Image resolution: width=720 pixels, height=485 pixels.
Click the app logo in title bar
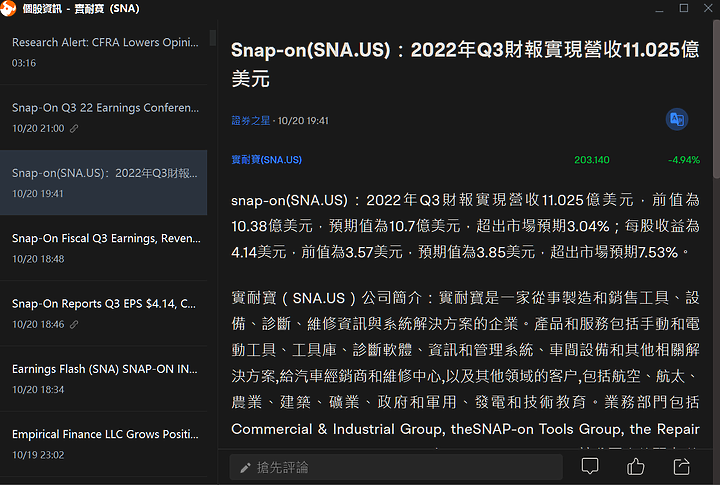click(x=8, y=8)
